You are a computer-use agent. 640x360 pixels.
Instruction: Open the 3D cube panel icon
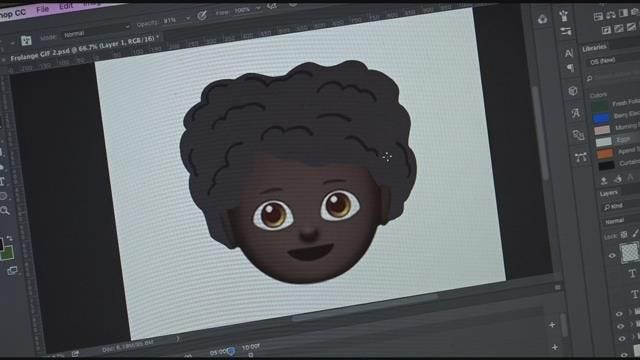(x=573, y=91)
